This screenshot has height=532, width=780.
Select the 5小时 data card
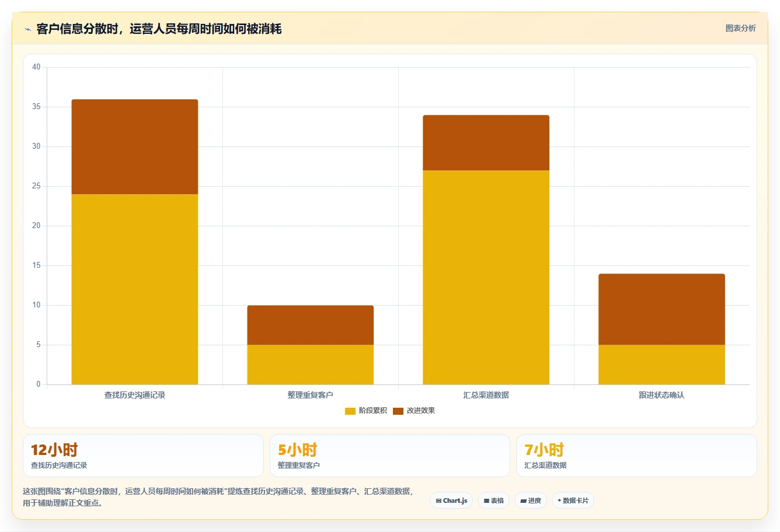(390, 456)
